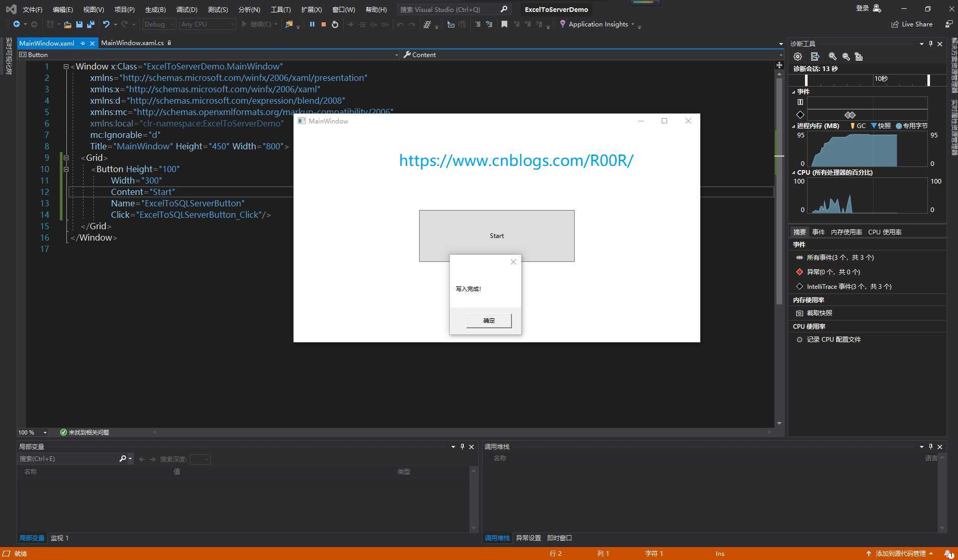Image resolution: width=958 pixels, height=560 pixels.
Task: Click the account sign-in person icon
Action: point(877,9)
